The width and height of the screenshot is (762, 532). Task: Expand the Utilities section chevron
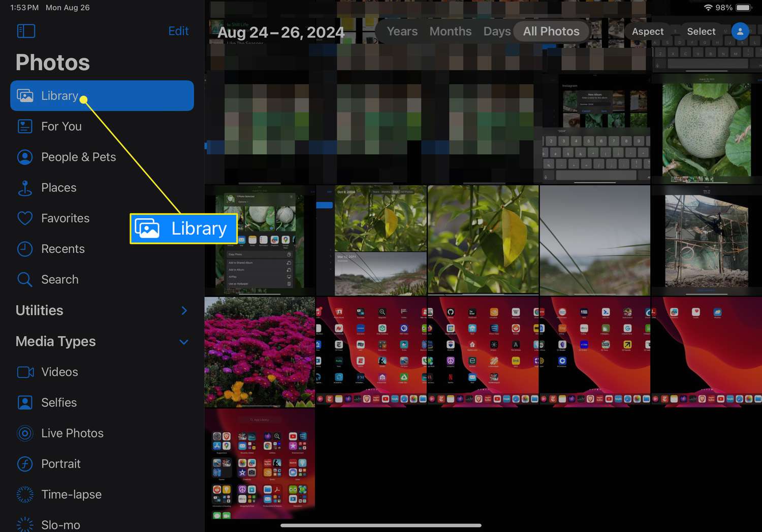(x=184, y=311)
